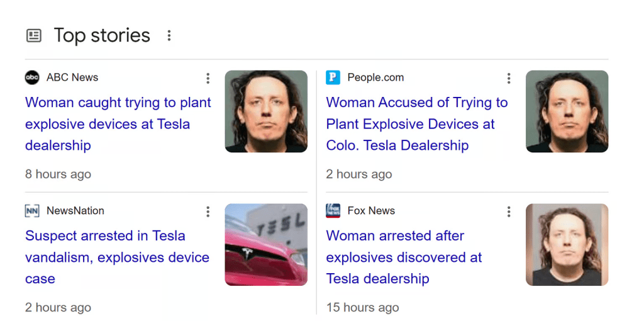This screenshot has height=321, width=644.
Task: Click the NewsNation logo icon
Action: pyautogui.click(x=32, y=211)
